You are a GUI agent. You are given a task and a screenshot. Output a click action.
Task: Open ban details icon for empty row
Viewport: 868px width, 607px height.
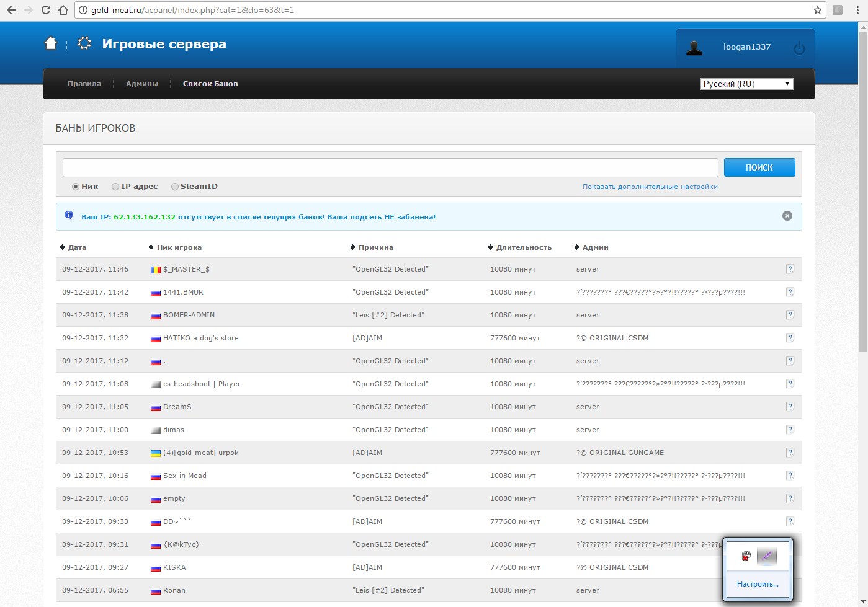click(x=790, y=498)
